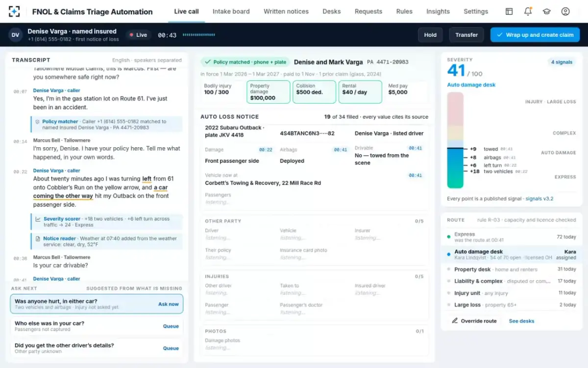Select the Rental $40 / day coverage card
This screenshot has height=368, width=588.
point(360,92)
